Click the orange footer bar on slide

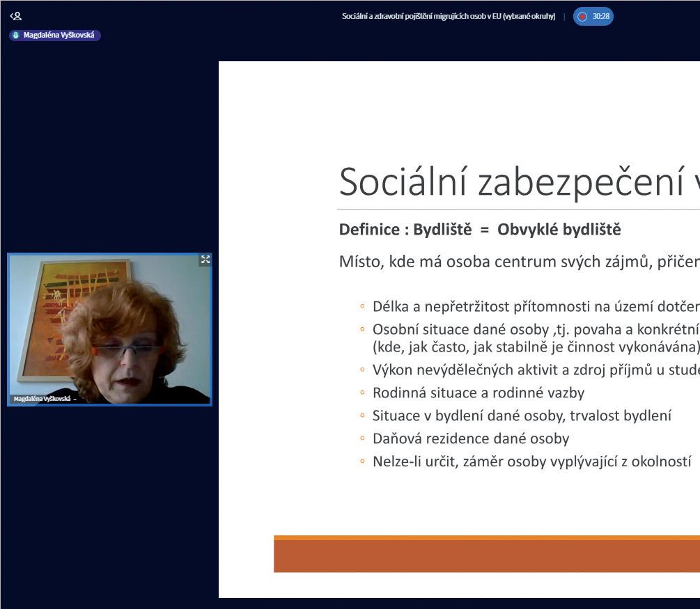pos(487,554)
